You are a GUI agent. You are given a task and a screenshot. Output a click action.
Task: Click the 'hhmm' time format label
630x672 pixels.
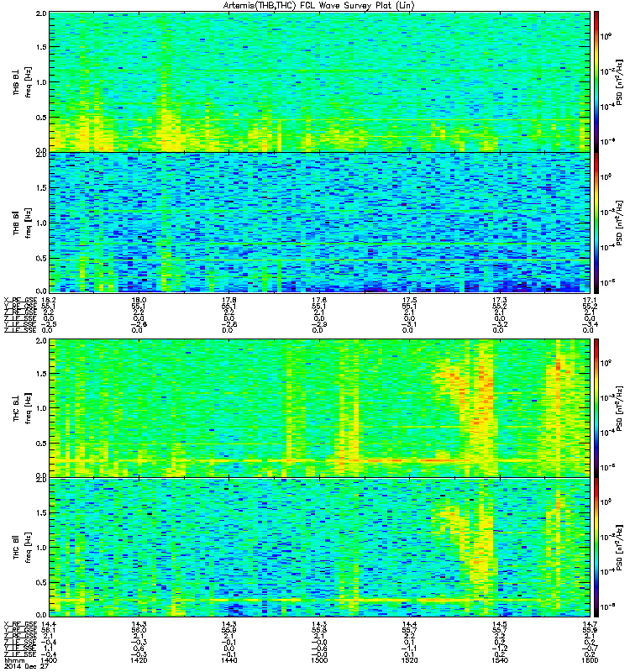pos(14,660)
